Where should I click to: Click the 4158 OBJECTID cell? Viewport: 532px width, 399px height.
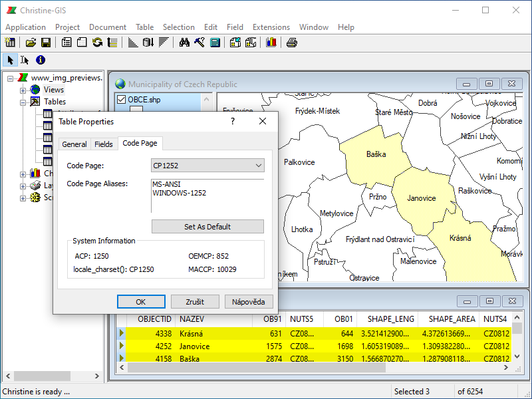click(x=164, y=358)
